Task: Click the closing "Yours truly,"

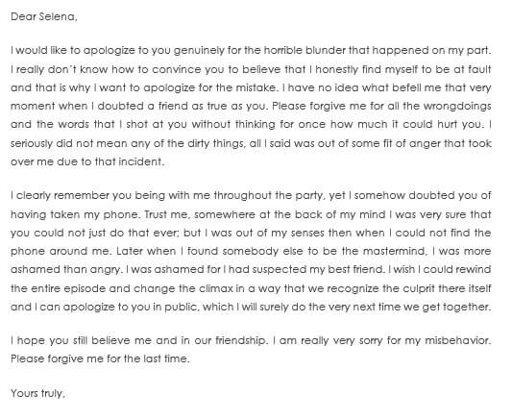Action: pos(37,393)
